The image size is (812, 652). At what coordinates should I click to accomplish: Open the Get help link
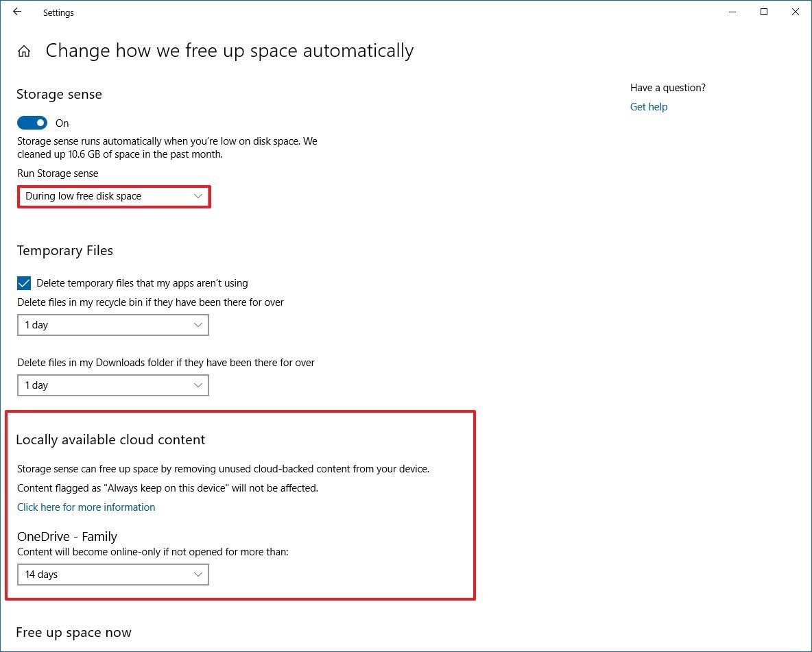pyautogui.click(x=648, y=106)
